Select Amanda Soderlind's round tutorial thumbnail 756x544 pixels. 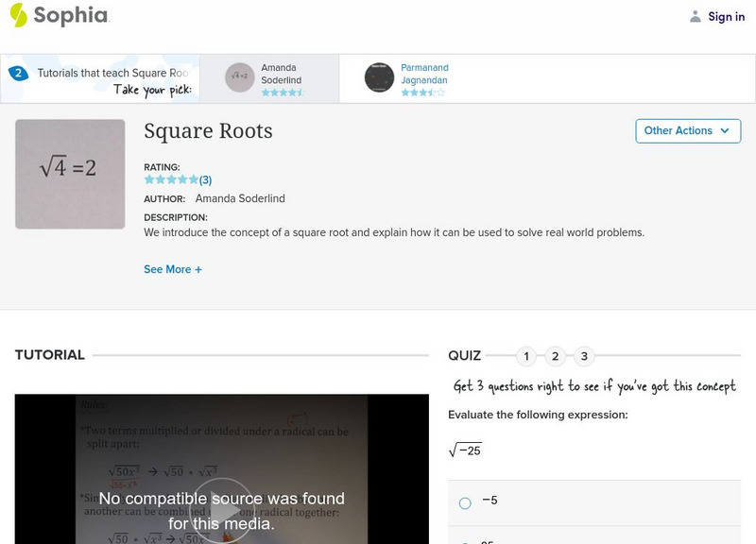[240, 77]
